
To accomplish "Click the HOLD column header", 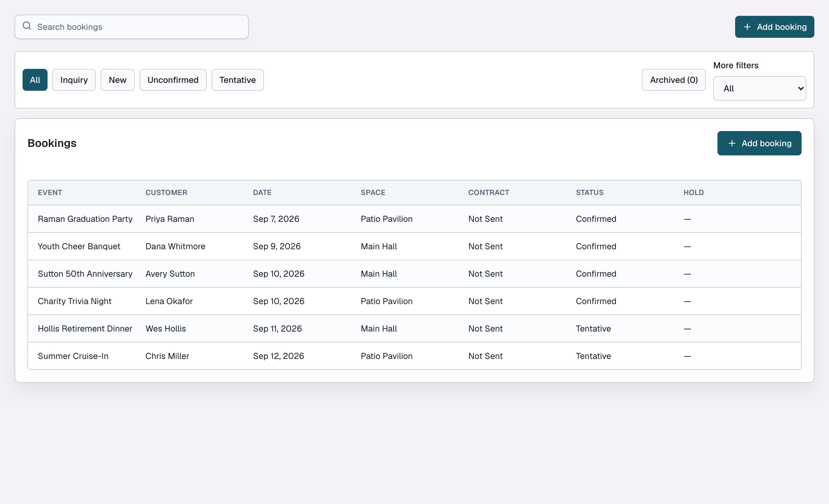I will (x=693, y=193).
